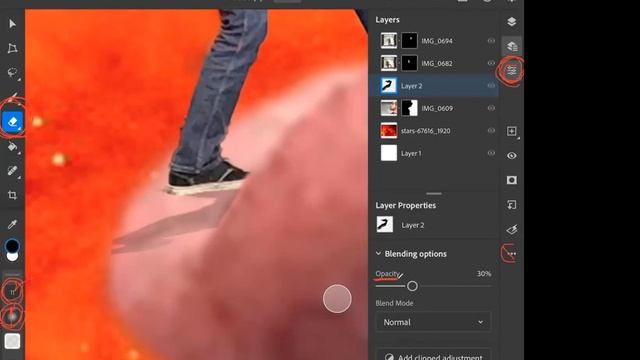Select the Eraser tool

(12, 121)
